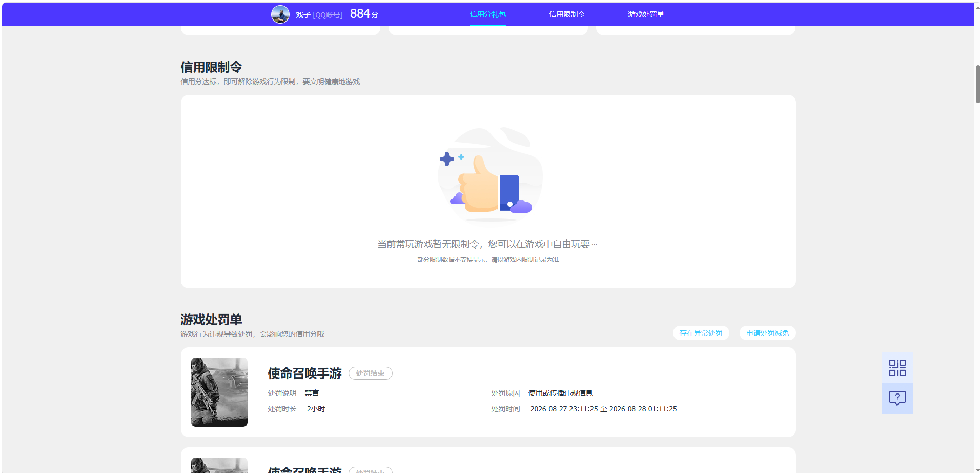Click the 2小时 penalty duration value
980x473 pixels.
point(316,409)
